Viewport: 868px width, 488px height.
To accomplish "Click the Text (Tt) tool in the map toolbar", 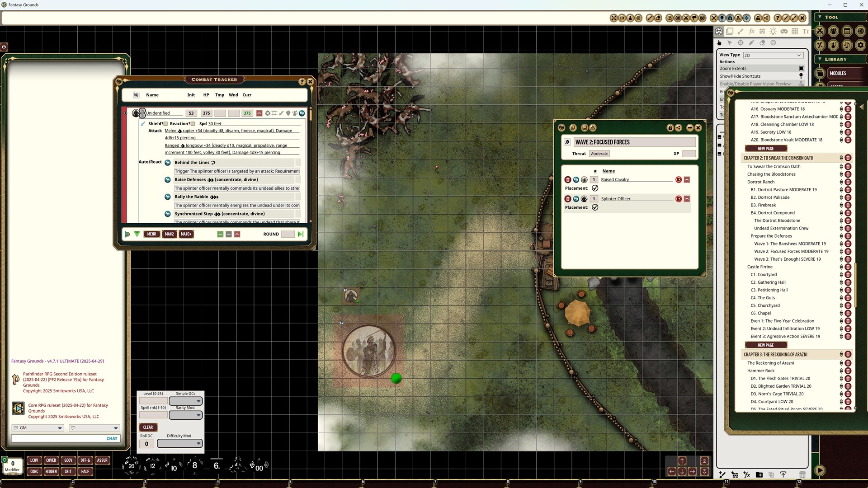I will click(x=806, y=31).
